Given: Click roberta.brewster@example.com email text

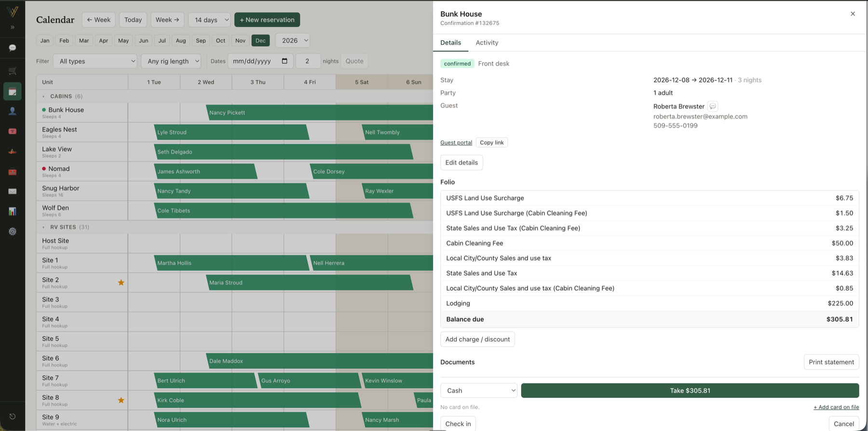Looking at the screenshot, I should click(700, 117).
